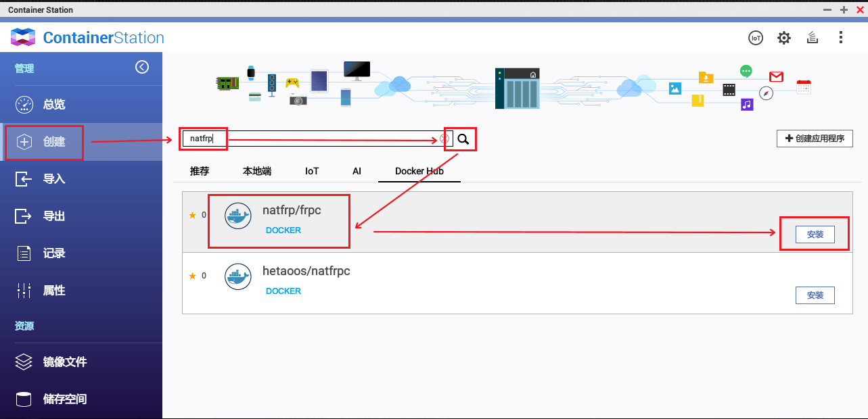Image resolution: width=868 pixels, height=419 pixels.
Task: Install the natfrp/frpc image
Action: [815, 235]
